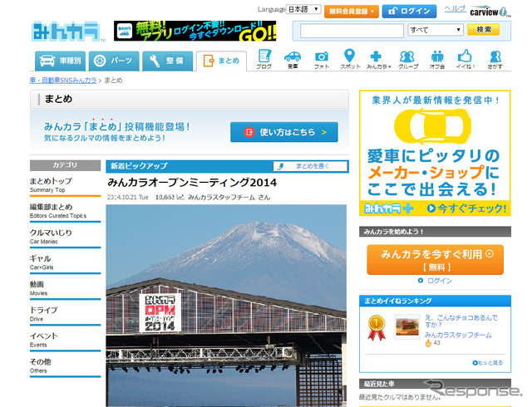The width and height of the screenshot is (532, 407).
Task: Click the もっと見る link in ranking
Action: click(488, 363)
